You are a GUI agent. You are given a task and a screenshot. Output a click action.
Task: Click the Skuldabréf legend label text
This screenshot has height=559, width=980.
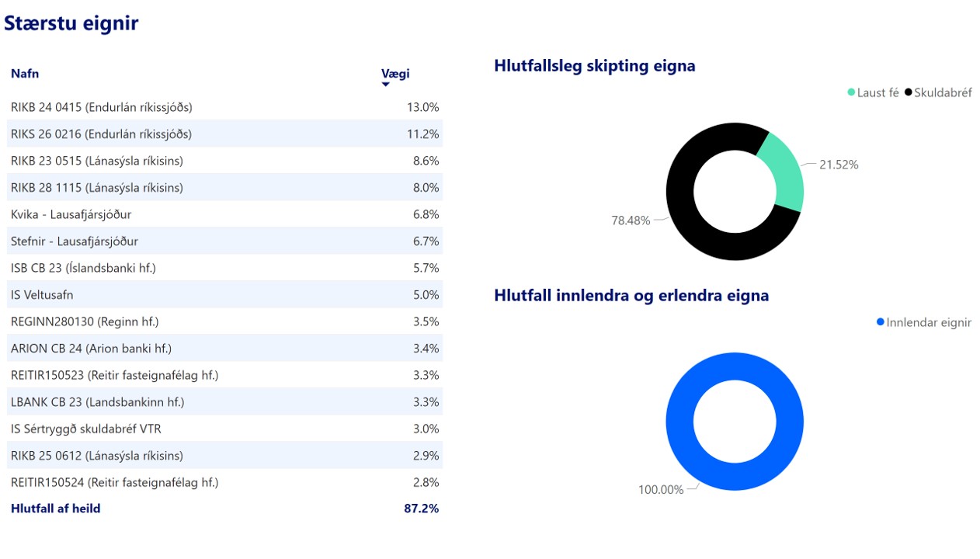coord(943,92)
